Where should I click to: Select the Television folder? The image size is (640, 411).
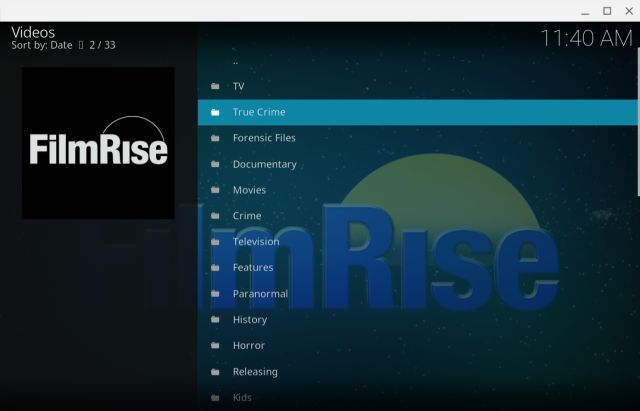pyautogui.click(x=417, y=242)
